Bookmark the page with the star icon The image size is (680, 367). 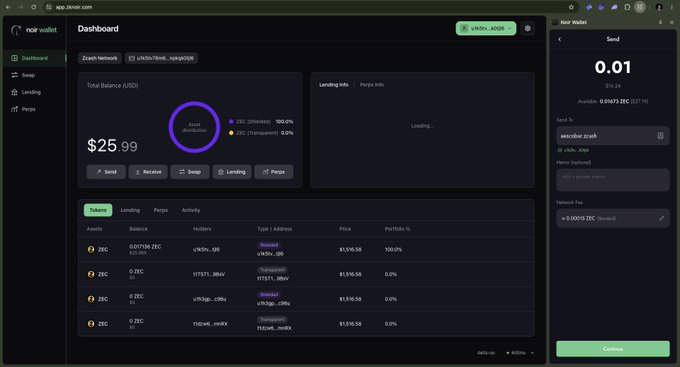click(571, 7)
